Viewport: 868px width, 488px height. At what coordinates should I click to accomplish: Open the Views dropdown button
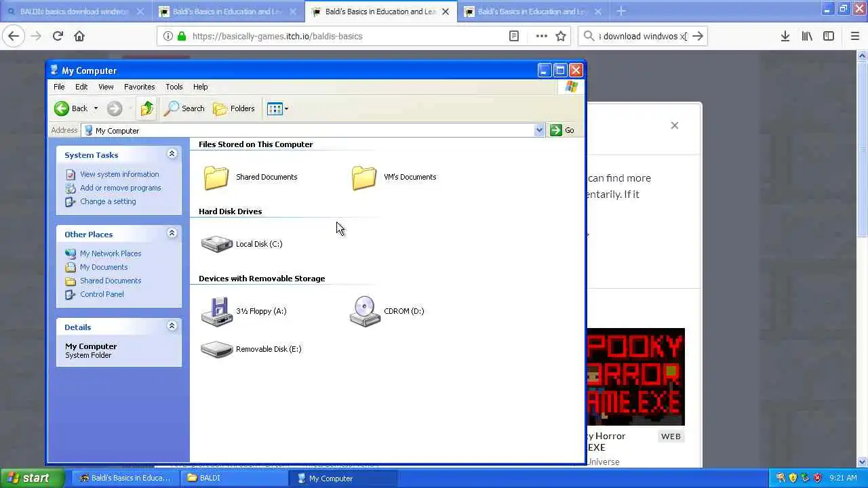click(277, 108)
